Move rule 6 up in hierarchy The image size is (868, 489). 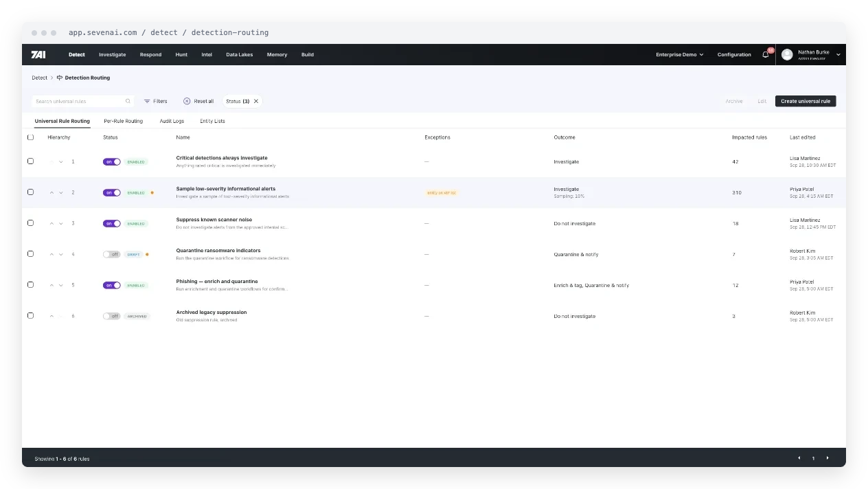(52, 317)
